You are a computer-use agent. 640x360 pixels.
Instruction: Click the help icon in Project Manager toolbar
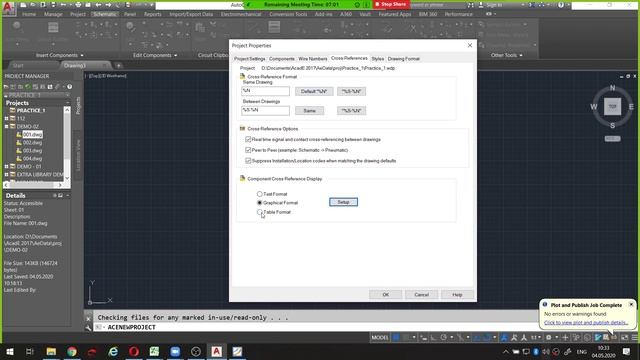(69, 87)
